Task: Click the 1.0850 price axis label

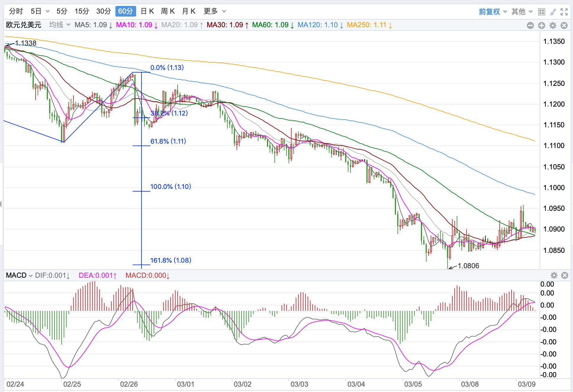Action: [554, 250]
